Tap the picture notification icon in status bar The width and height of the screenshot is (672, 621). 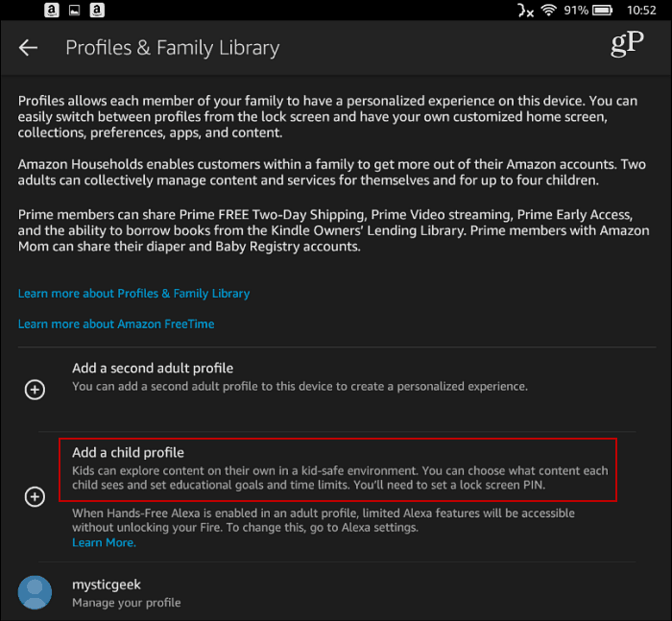click(75, 11)
